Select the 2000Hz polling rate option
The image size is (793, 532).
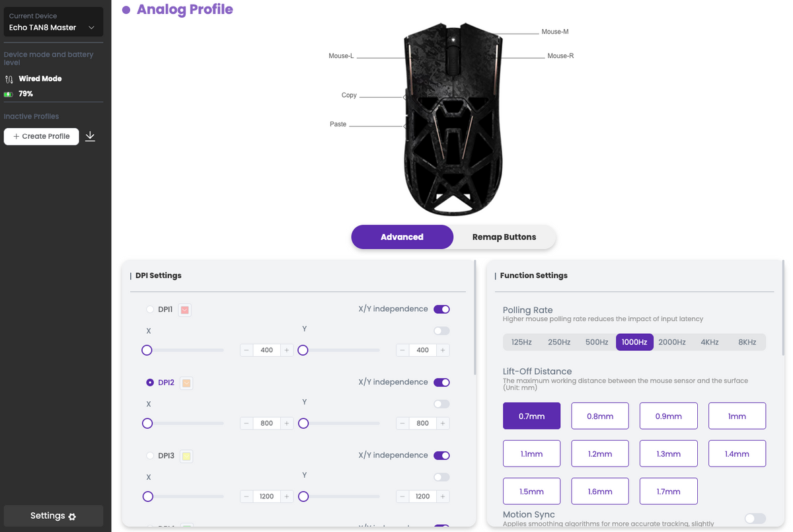[x=672, y=342]
